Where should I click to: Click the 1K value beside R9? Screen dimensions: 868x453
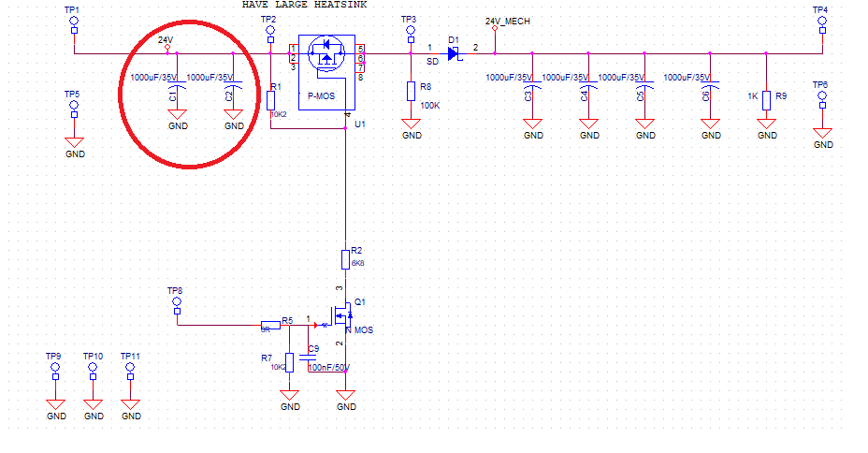[753, 95]
